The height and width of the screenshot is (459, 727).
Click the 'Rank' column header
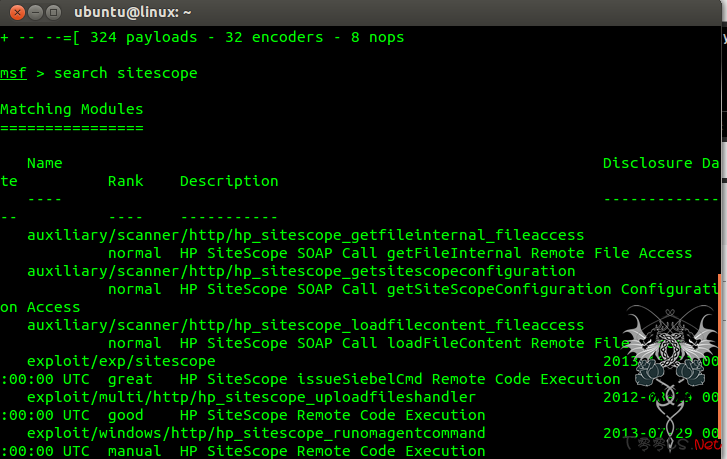(x=125, y=181)
